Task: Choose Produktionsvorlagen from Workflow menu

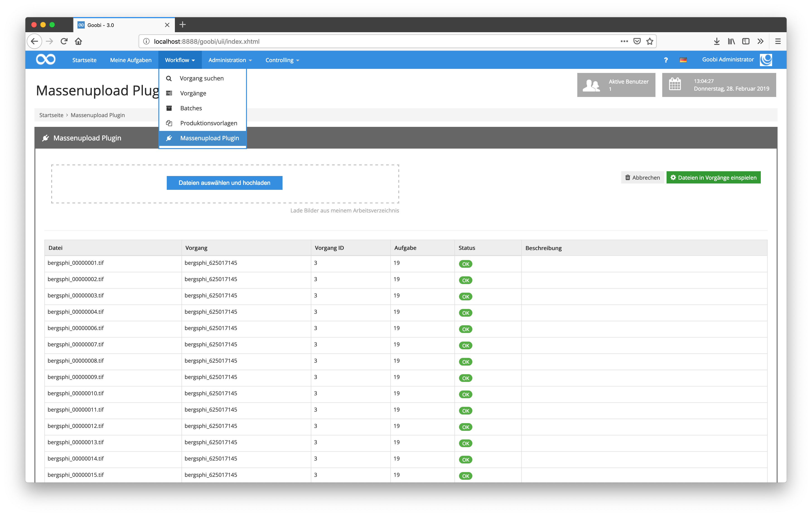Action: coord(208,123)
